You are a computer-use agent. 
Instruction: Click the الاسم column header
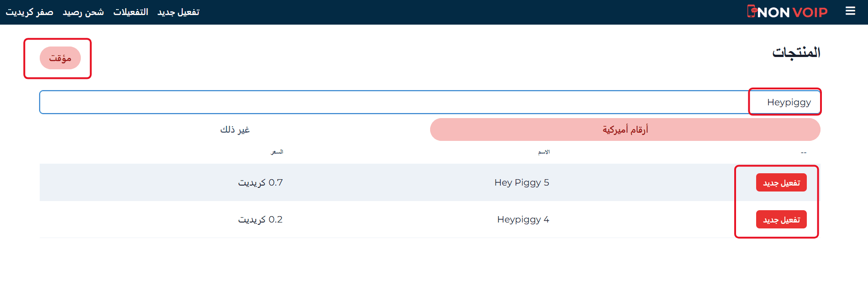point(544,152)
